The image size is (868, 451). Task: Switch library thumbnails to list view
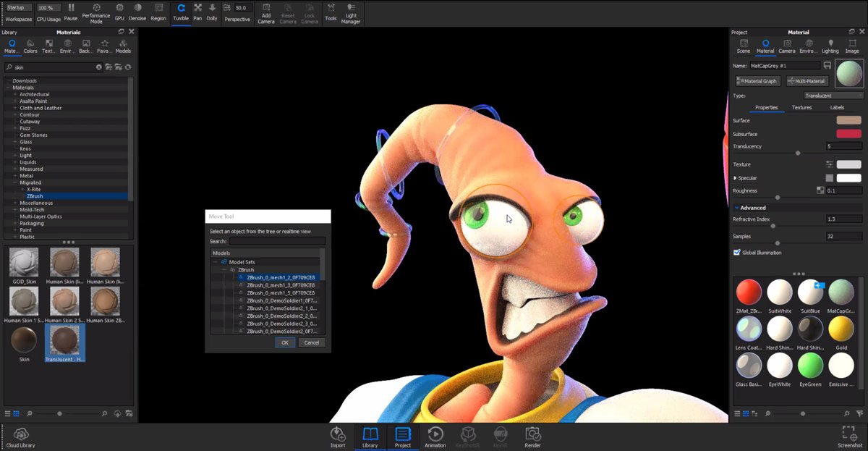click(x=8, y=413)
